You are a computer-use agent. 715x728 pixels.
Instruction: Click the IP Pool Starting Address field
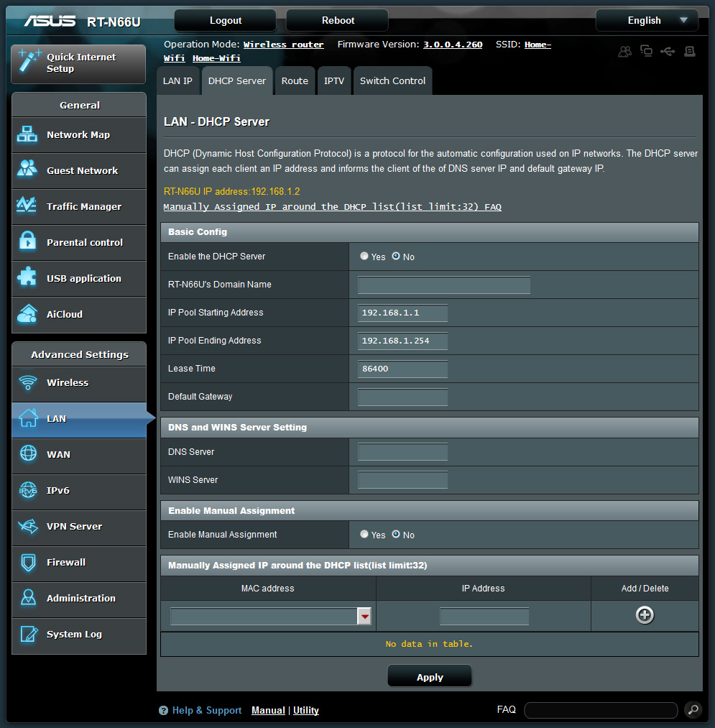tap(402, 313)
